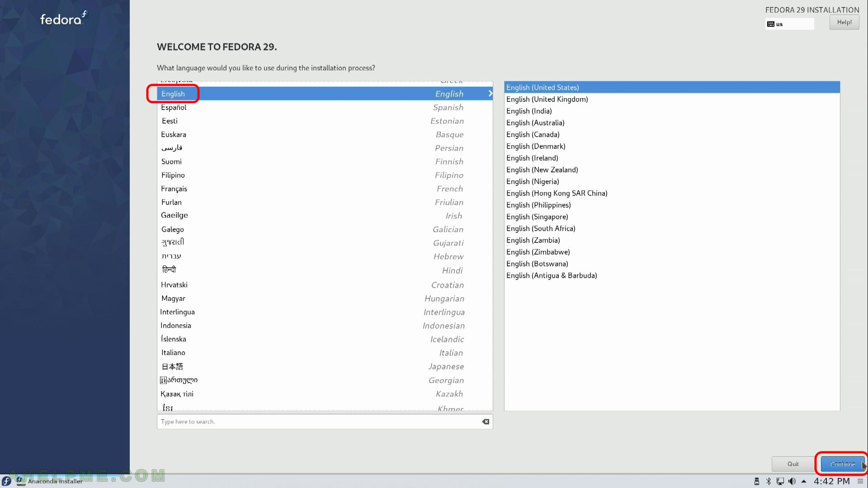The width and height of the screenshot is (868, 488).
Task: Switch to the Anaconda Installer taskbar entry
Action: click(50, 481)
